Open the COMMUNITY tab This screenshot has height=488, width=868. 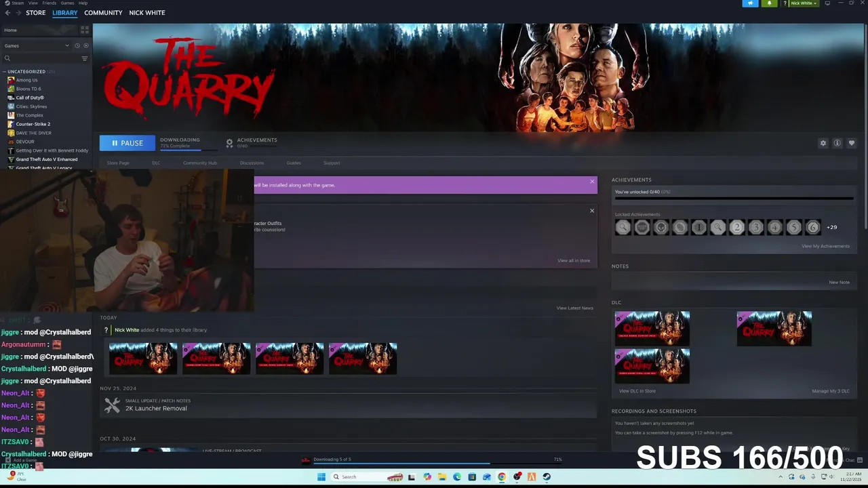click(x=103, y=13)
